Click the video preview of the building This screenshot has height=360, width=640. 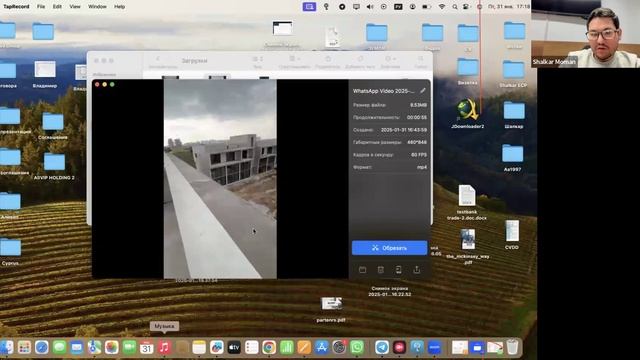click(220, 179)
